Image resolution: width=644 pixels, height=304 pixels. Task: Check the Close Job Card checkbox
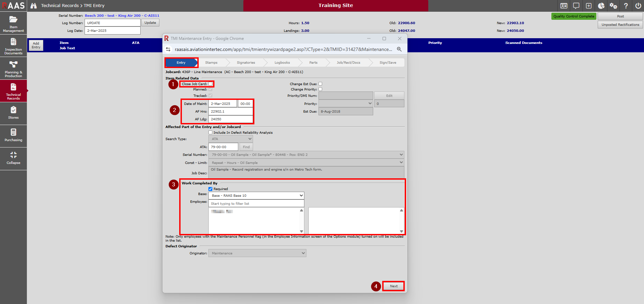210,84
